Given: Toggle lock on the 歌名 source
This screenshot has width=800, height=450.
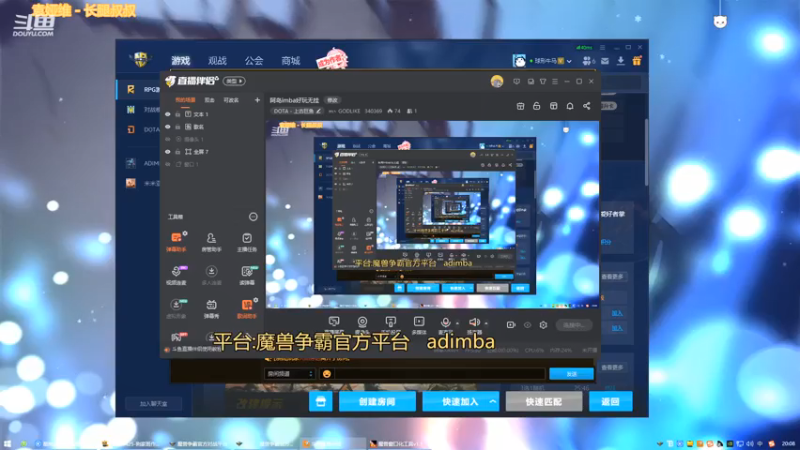Looking at the screenshot, I should [x=178, y=127].
